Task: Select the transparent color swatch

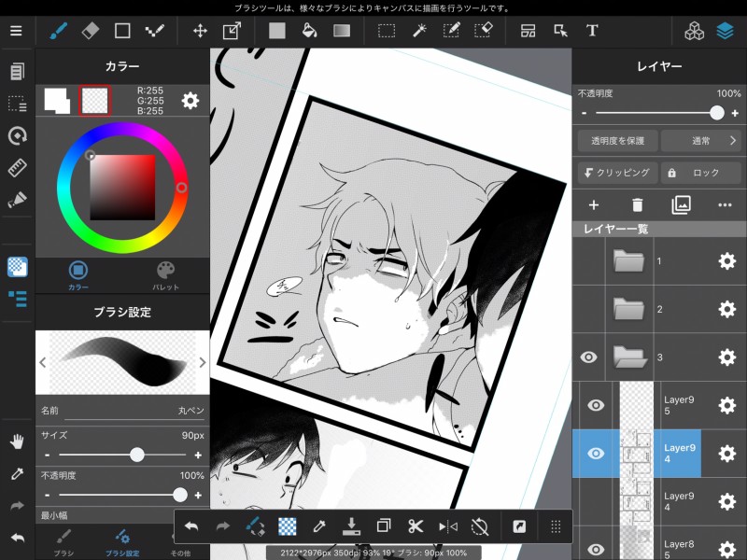Action: 95,101
